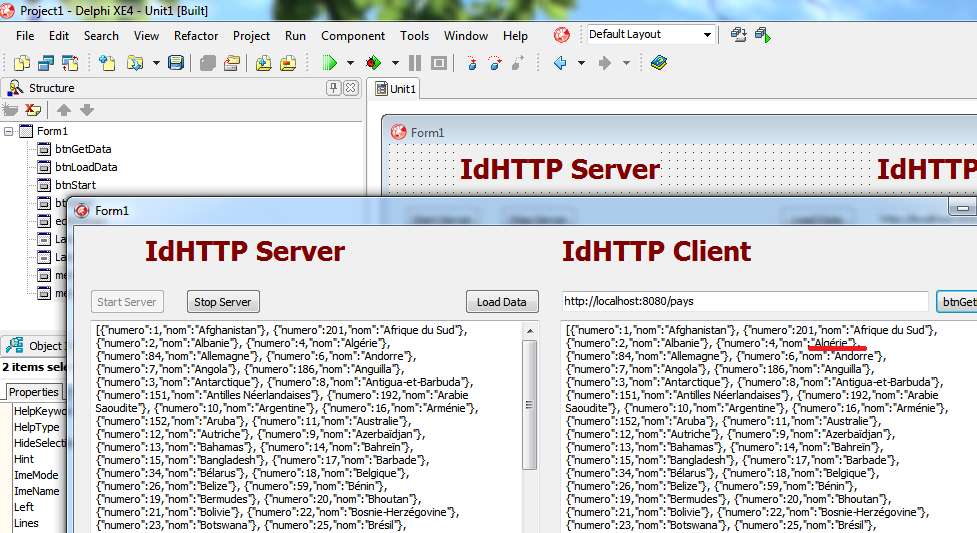
Task: Expand the Open file dropdown arrow
Action: tap(156, 63)
